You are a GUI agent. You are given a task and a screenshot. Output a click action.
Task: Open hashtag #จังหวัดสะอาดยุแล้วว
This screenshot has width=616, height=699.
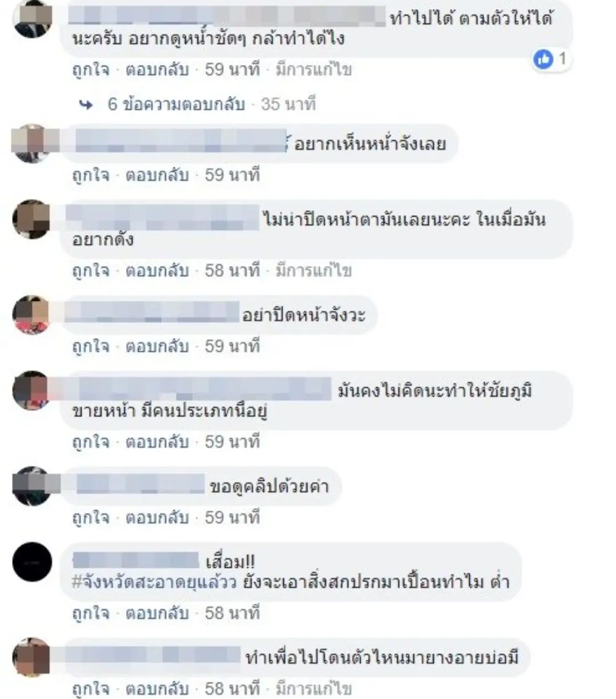point(154,582)
